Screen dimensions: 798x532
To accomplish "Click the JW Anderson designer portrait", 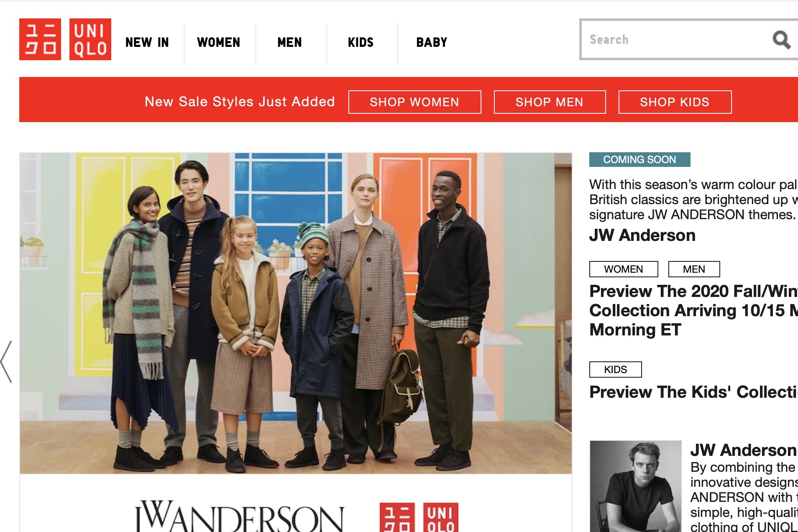I will (x=636, y=486).
